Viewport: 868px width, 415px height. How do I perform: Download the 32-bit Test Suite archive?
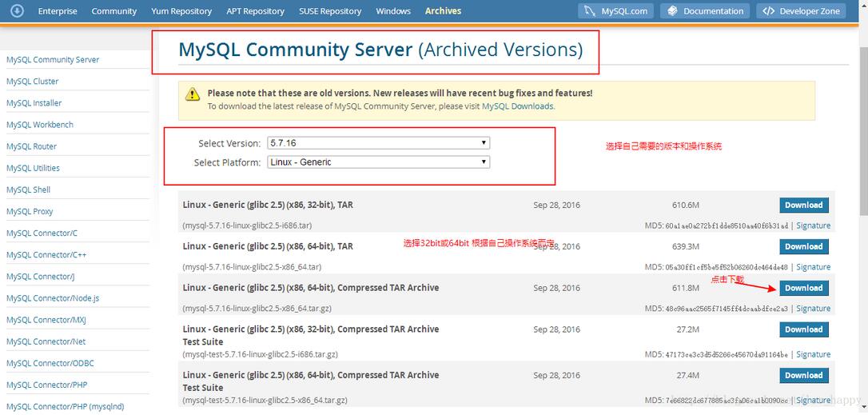click(x=803, y=329)
